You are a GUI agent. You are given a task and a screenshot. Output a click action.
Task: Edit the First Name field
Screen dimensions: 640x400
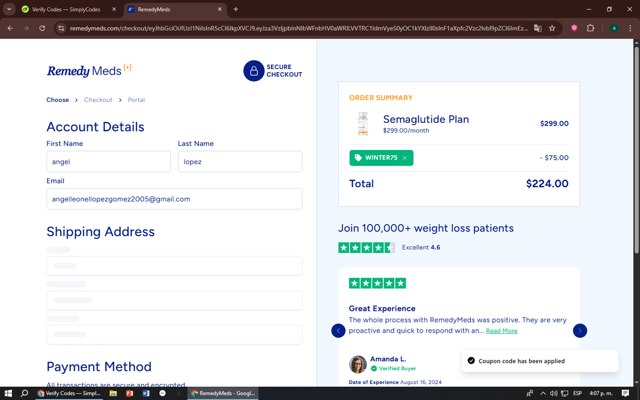tap(109, 162)
